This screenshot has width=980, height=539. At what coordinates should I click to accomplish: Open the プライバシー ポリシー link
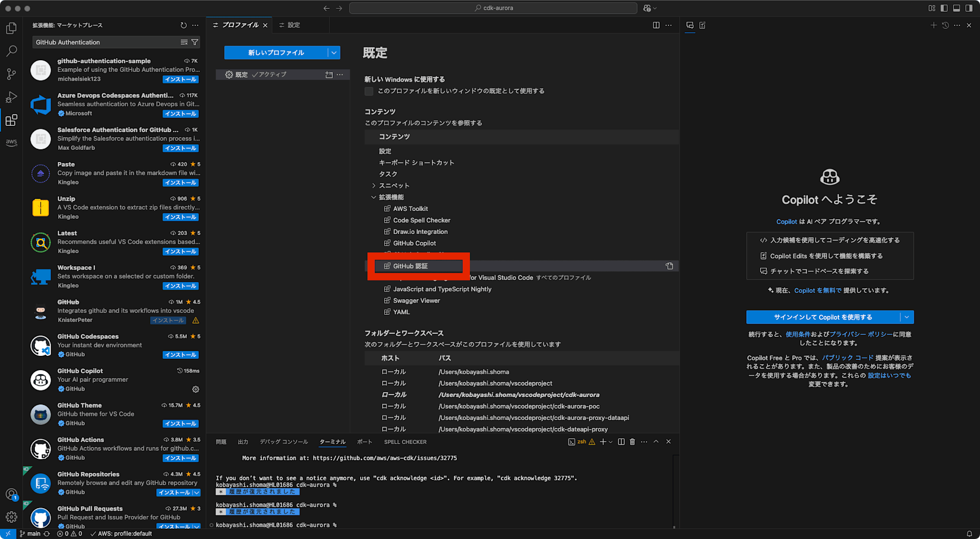pyautogui.click(x=861, y=335)
